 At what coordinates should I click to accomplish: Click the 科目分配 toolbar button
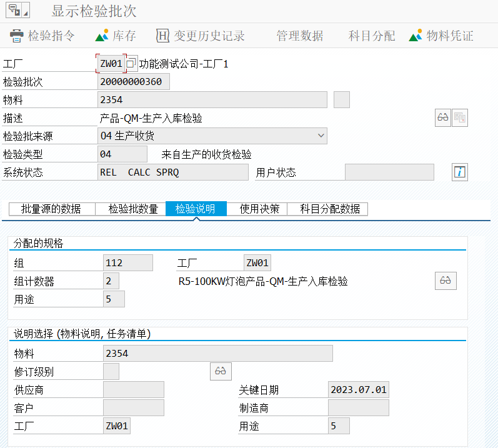coord(372,36)
